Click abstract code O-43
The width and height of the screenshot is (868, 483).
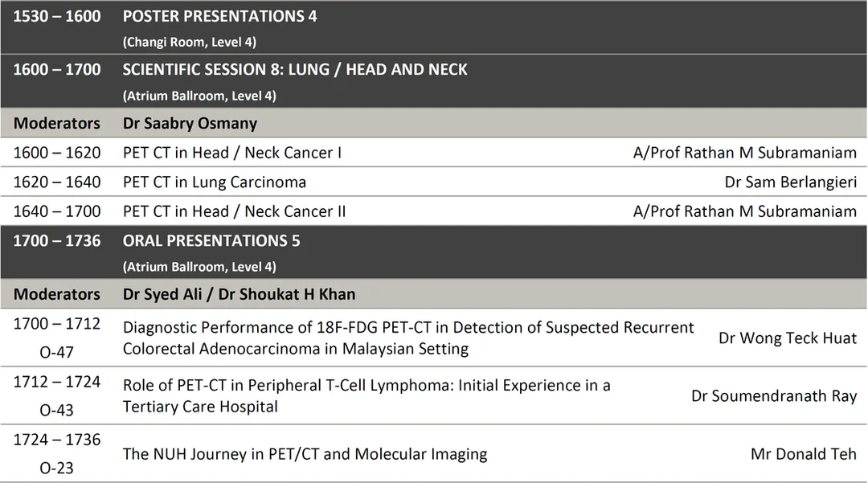pyautogui.click(x=56, y=410)
